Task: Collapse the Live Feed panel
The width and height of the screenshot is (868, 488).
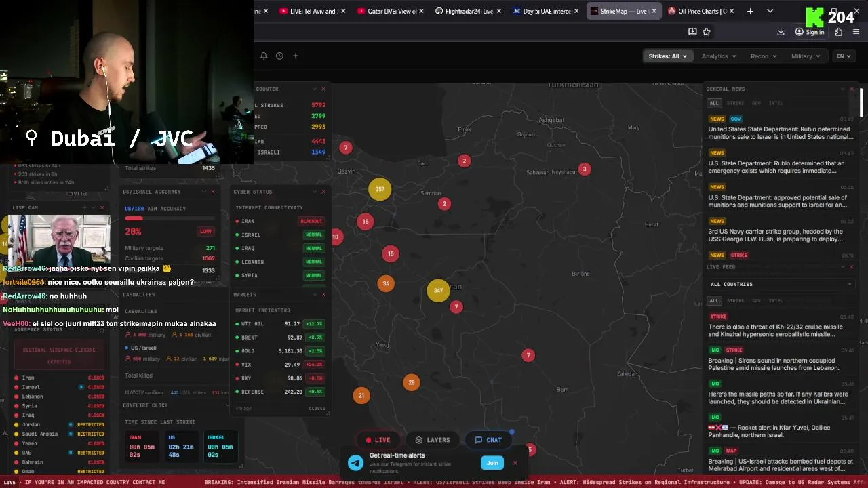Action: point(843,267)
